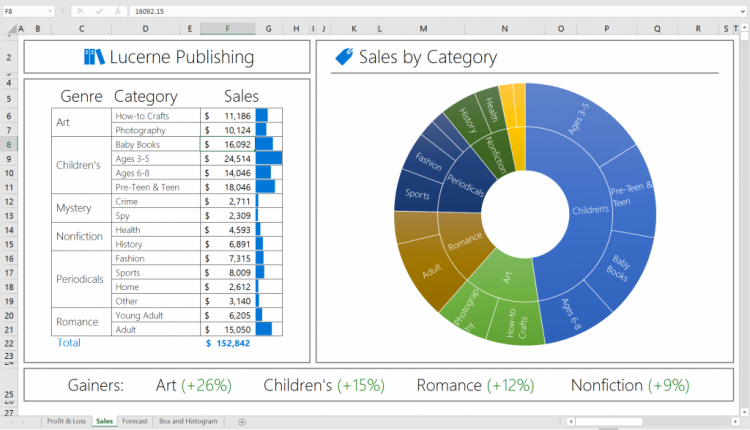The width and height of the screenshot is (750, 430).
Task: Open the Forecast sheet tab
Action: pyautogui.click(x=134, y=421)
